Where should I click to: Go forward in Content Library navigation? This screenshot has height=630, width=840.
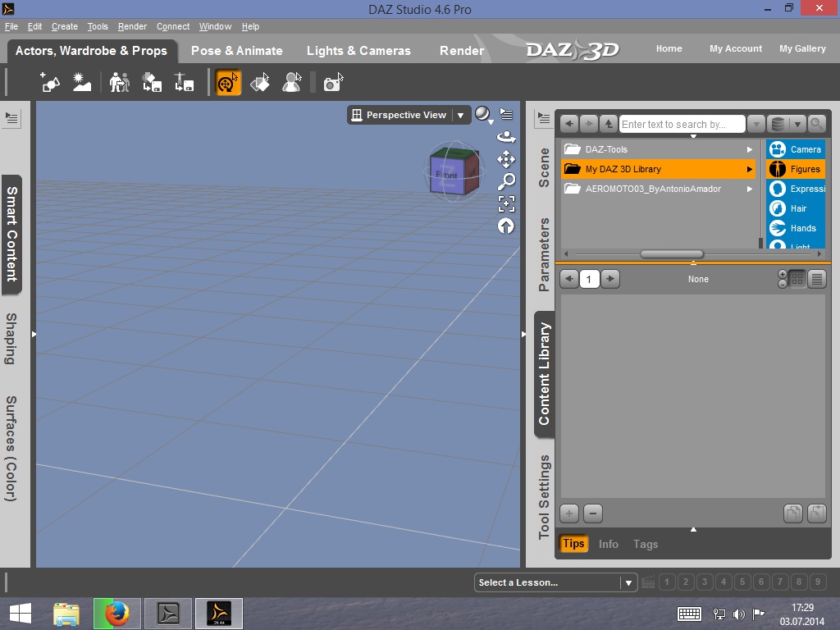pyautogui.click(x=589, y=124)
